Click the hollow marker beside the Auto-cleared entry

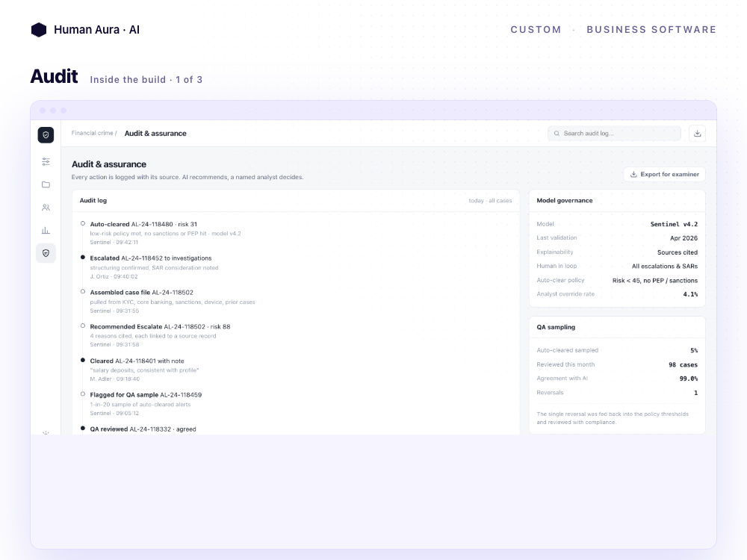[83, 223]
